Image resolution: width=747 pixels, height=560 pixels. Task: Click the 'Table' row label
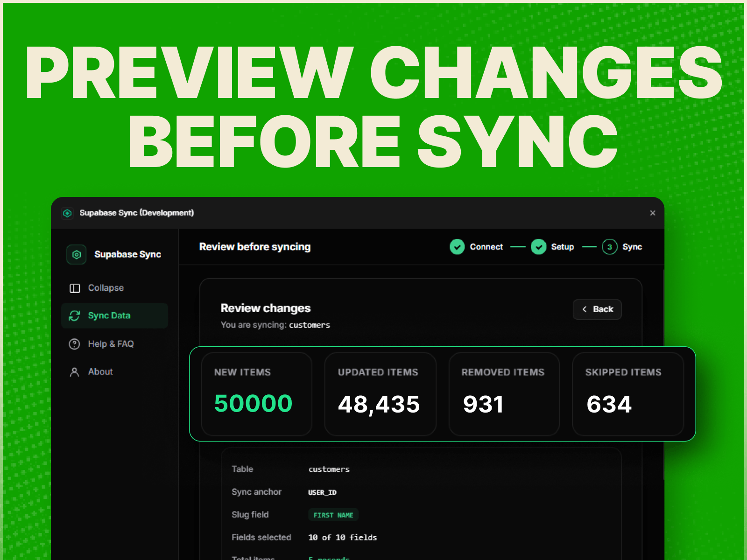click(x=242, y=469)
